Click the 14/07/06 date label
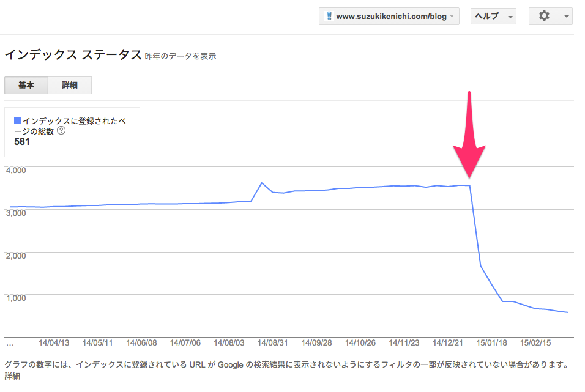585x392 pixels. click(185, 342)
